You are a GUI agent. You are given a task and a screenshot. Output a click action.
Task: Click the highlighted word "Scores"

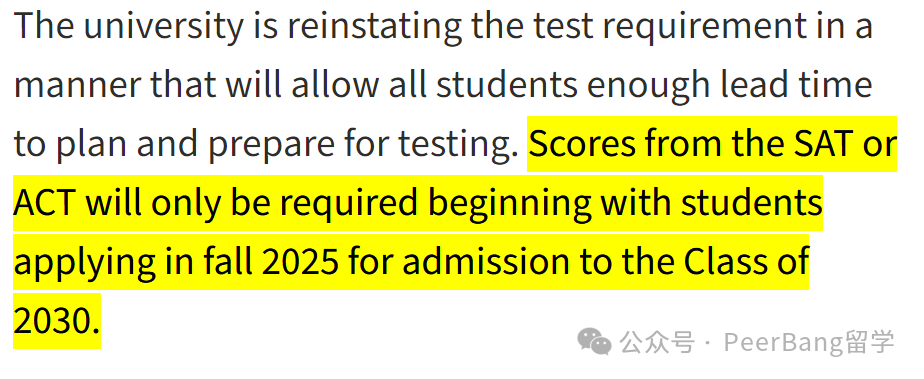(582, 143)
